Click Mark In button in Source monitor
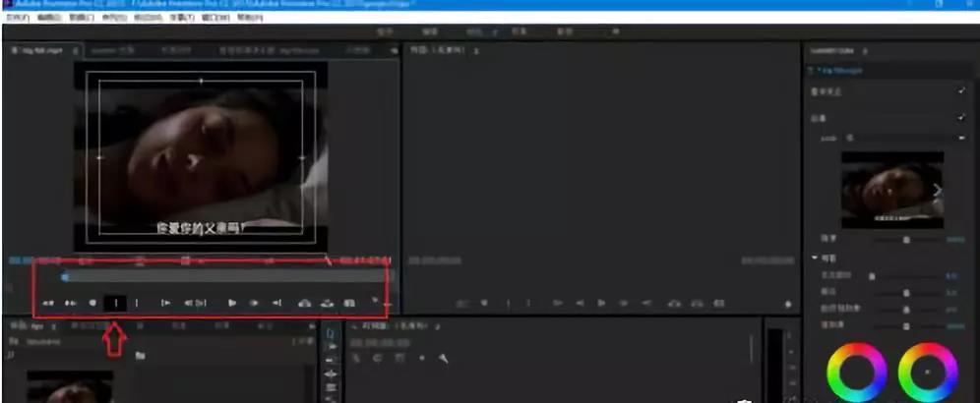 (114, 303)
